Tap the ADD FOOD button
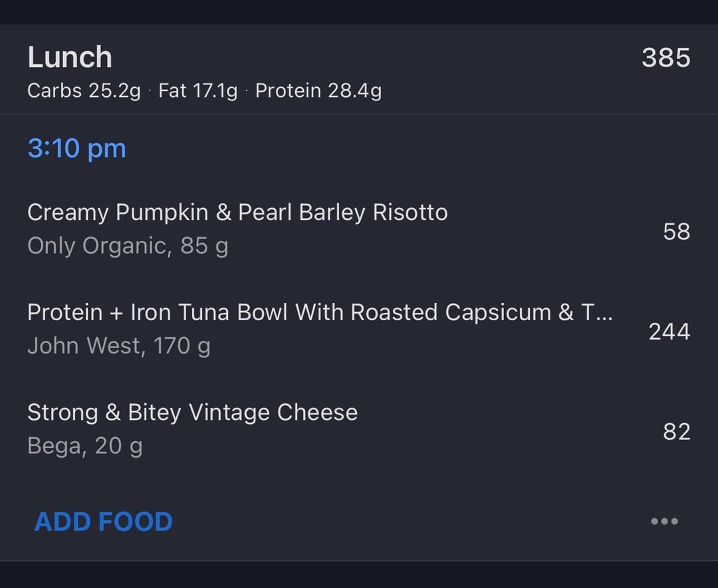718x588 pixels. 104,522
